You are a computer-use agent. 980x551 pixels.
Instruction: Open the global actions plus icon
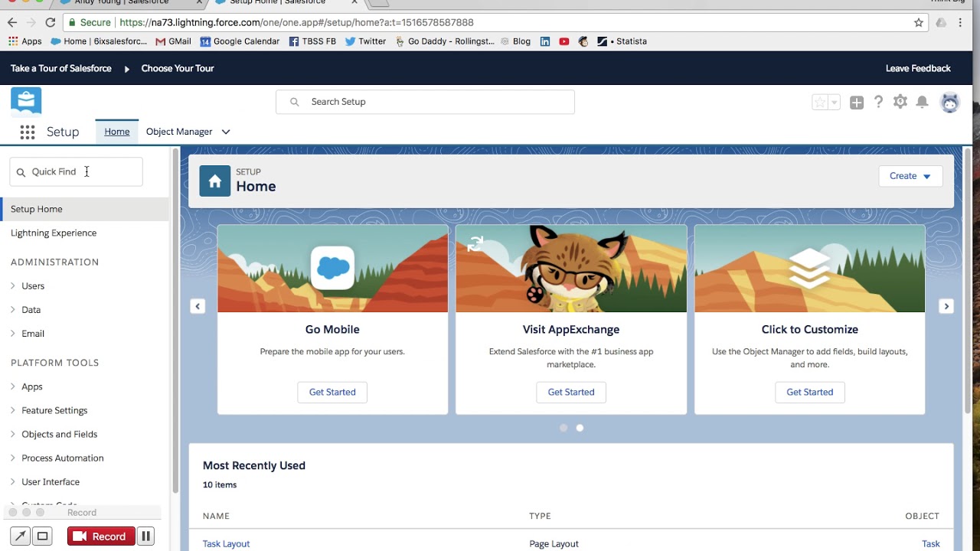click(x=857, y=103)
